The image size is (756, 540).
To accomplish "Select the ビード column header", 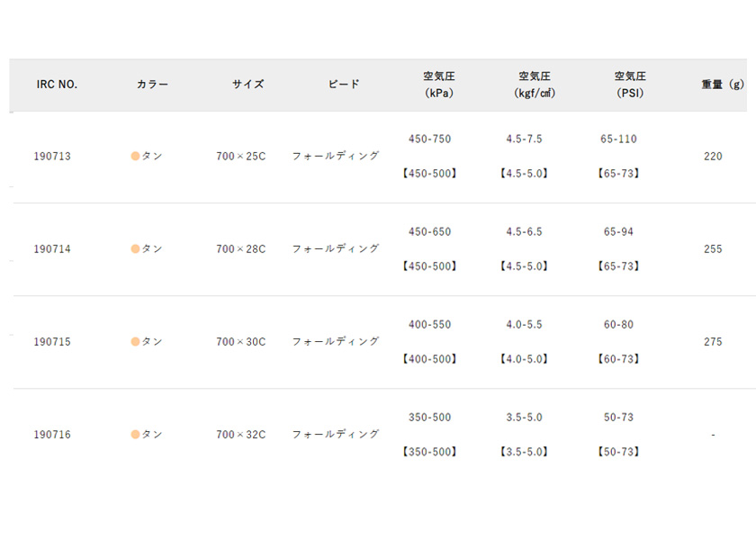I will [344, 85].
